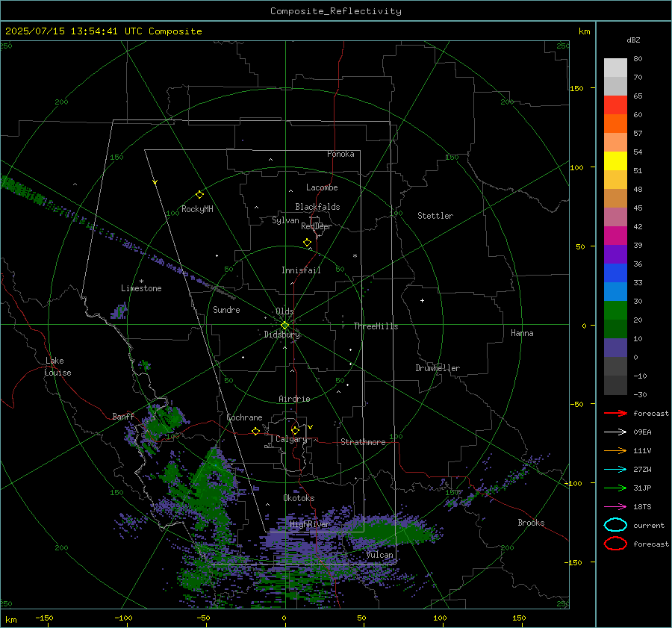Click the 150 tick on bottom axis
The width and height of the screenshot is (672, 628).
click(519, 618)
